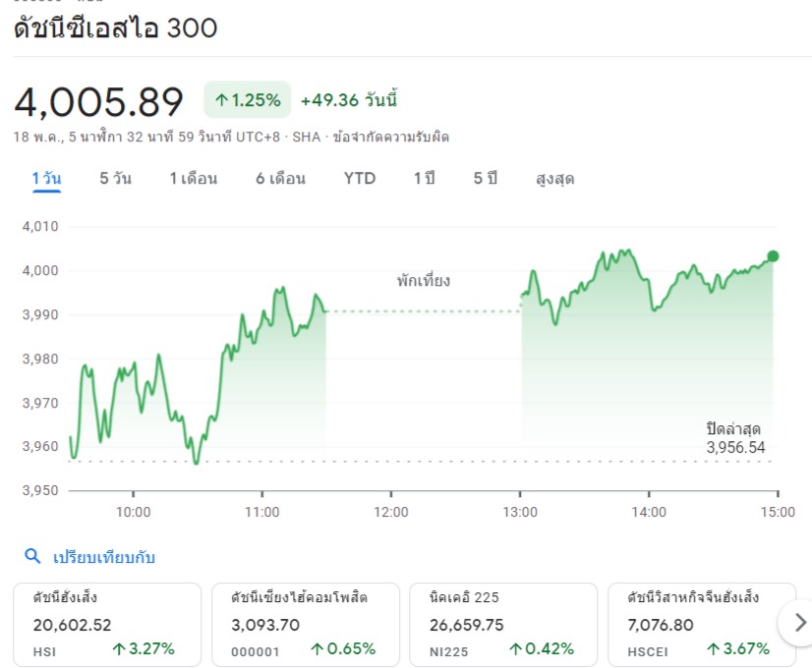Click the up arrow on the HSI card

pos(119,648)
